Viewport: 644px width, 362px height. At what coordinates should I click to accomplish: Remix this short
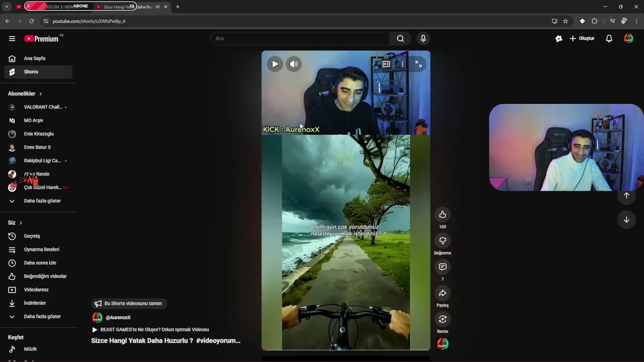(443, 319)
